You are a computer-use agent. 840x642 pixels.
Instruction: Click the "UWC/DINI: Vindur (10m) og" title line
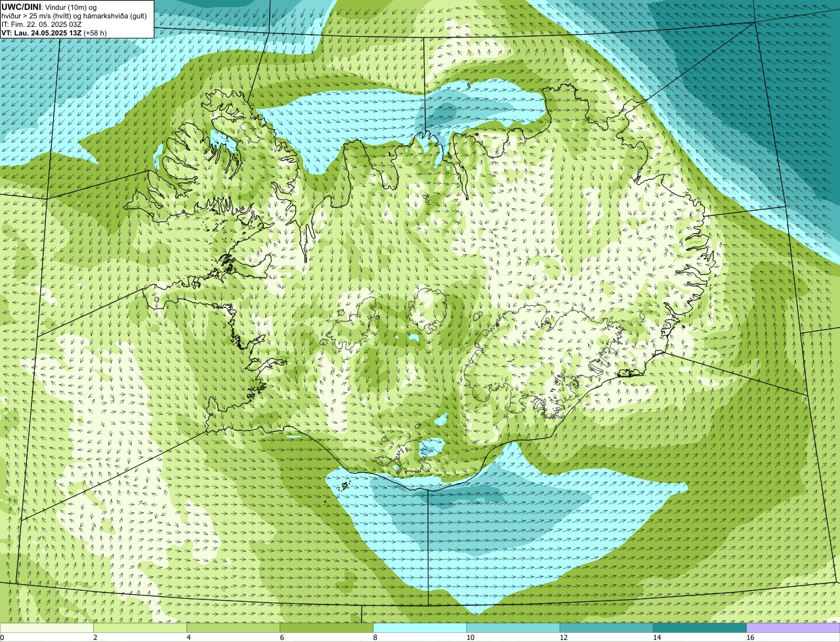pyautogui.click(x=49, y=7)
